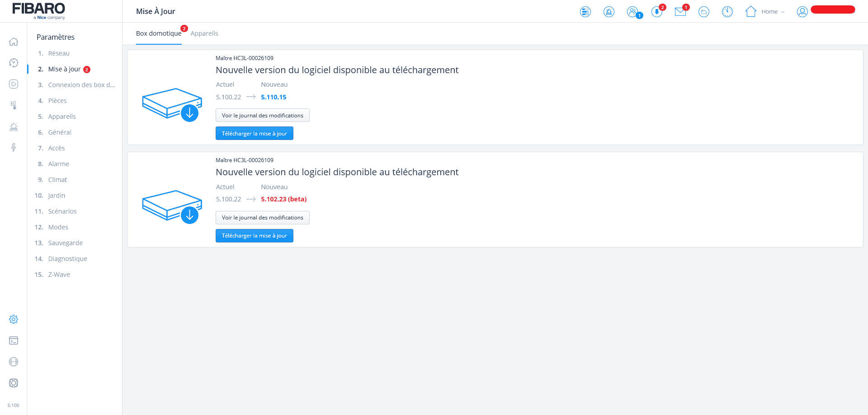The height and width of the screenshot is (415, 868).
Task: Open the support lifebuoy icon in sidebar
Action: 14,383
